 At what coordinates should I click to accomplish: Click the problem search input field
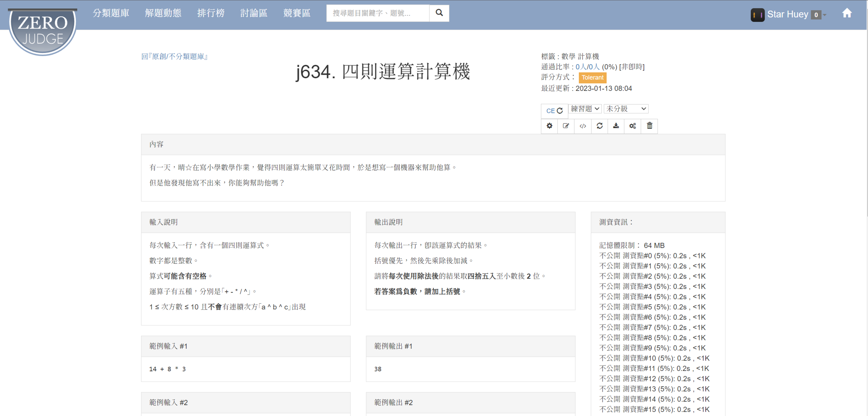coord(377,13)
